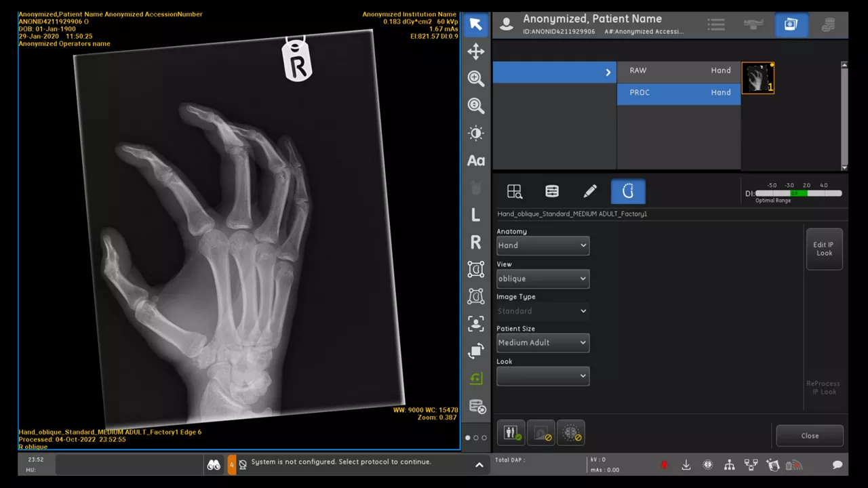Toggle the two-person patient icon button
The width and height of the screenshot is (868, 488).
pyautogui.click(x=511, y=433)
